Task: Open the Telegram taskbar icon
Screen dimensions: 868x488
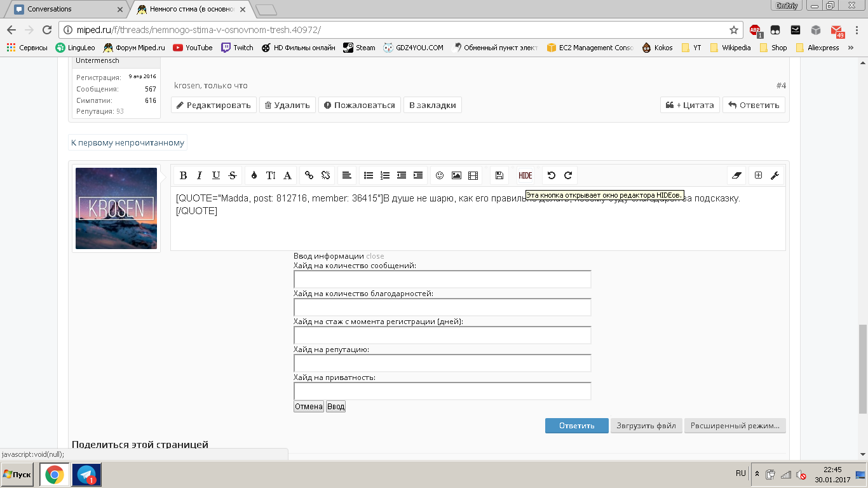Action: pos(86,475)
